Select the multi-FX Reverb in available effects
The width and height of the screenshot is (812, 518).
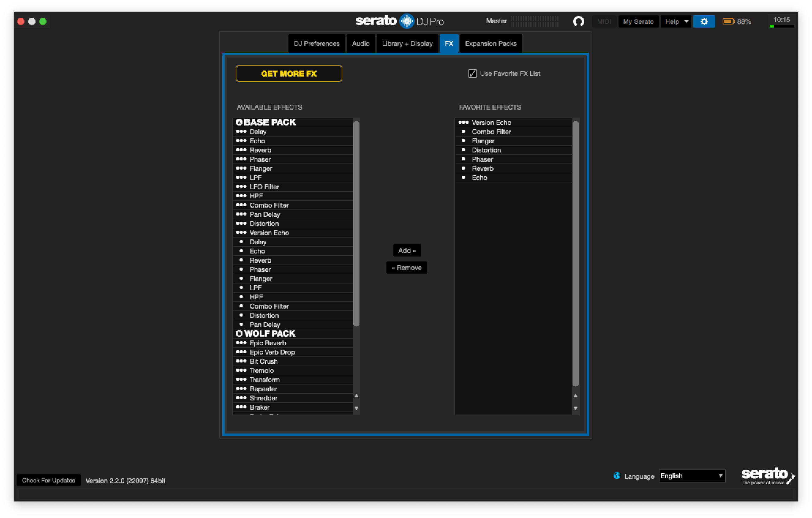[x=293, y=150]
